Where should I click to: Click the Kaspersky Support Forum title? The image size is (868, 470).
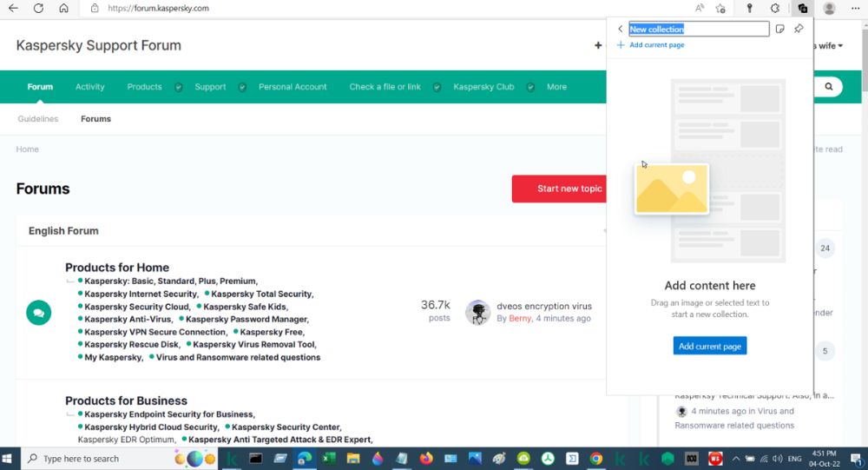click(x=99, y=45)
